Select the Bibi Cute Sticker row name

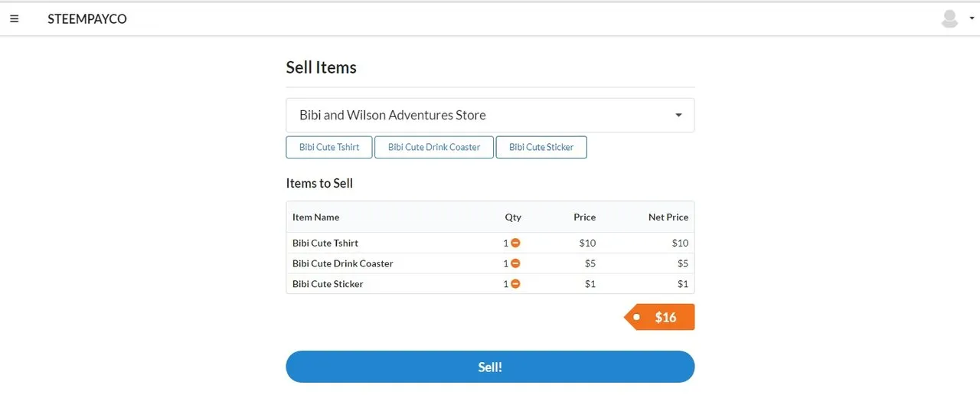click(x=328, y=284)
